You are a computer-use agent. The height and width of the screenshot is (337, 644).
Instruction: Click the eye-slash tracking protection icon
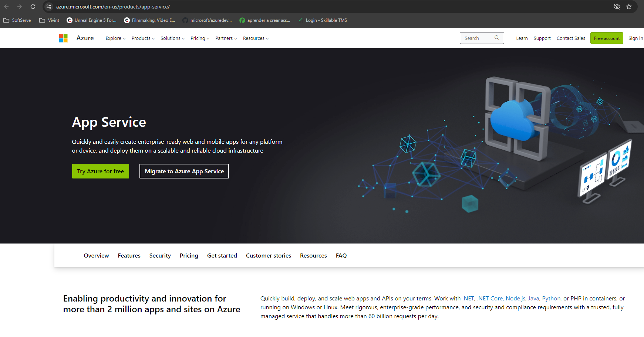coord(617,7)
